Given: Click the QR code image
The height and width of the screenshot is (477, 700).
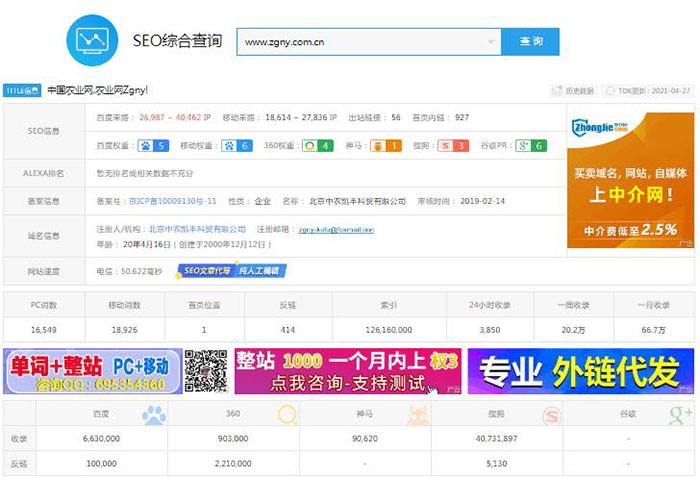Looking at the screenshot, I should 206,371.
